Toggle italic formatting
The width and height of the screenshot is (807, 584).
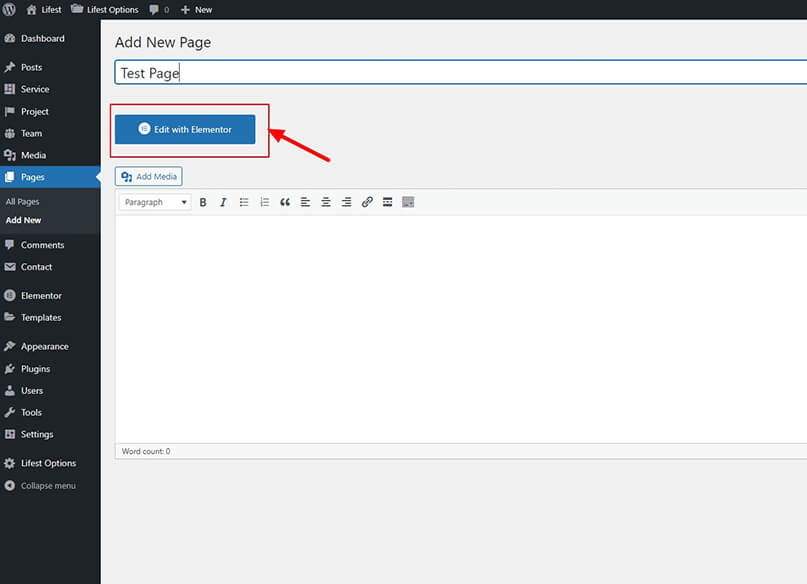click(223, 202)
